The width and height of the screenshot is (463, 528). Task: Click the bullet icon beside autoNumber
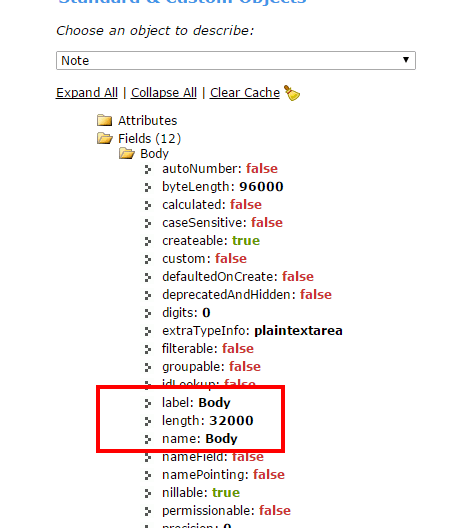[148, 169]
